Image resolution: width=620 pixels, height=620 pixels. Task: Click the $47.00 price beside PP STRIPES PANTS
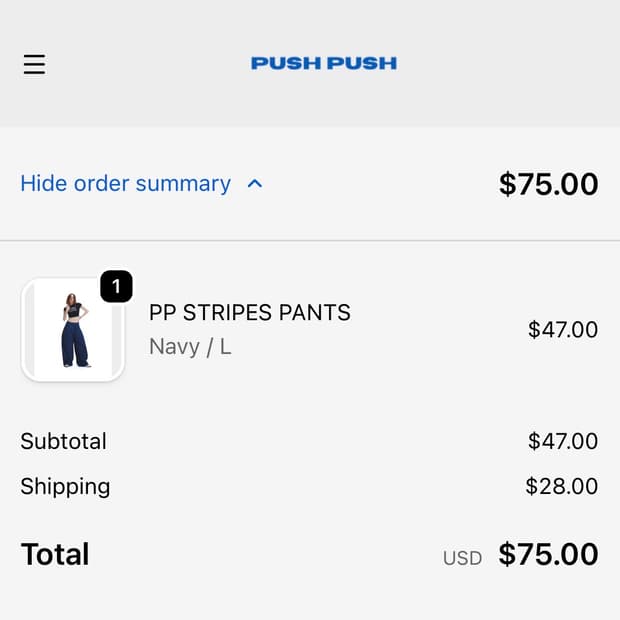(x=562, y=330)
